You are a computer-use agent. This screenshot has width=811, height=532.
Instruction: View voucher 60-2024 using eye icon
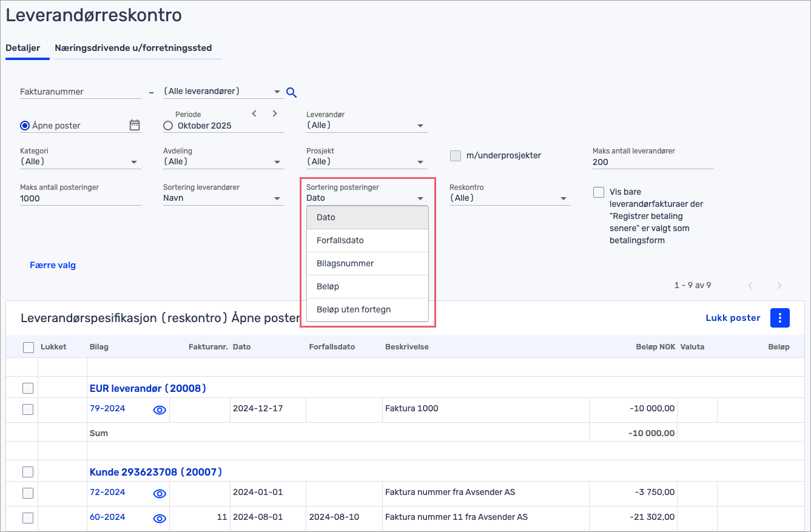tap(160, 518)
